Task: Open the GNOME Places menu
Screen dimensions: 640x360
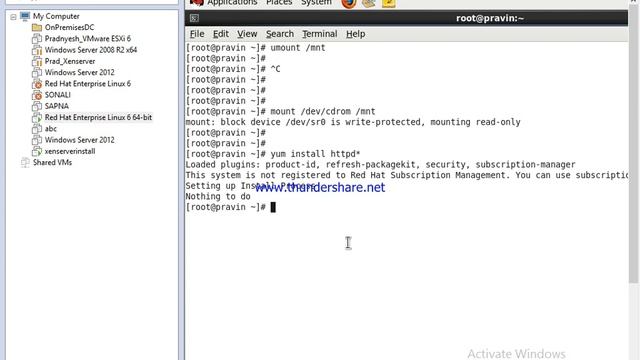Action: click(279, 3)
